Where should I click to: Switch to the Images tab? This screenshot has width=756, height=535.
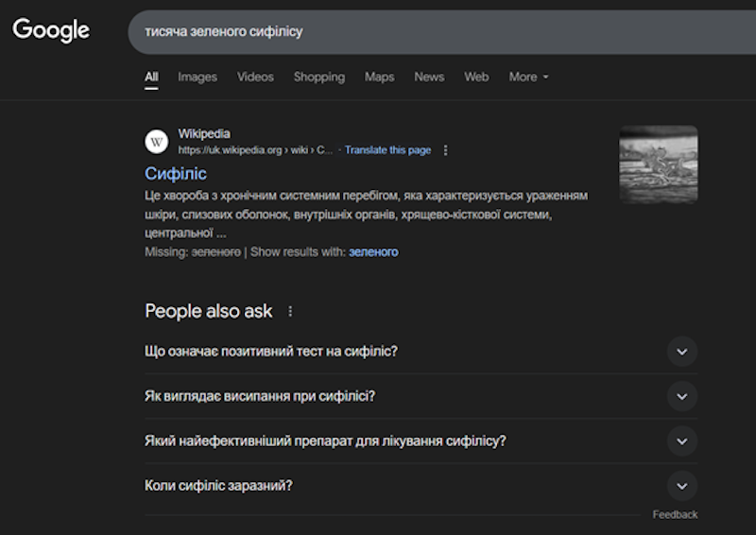198,78
